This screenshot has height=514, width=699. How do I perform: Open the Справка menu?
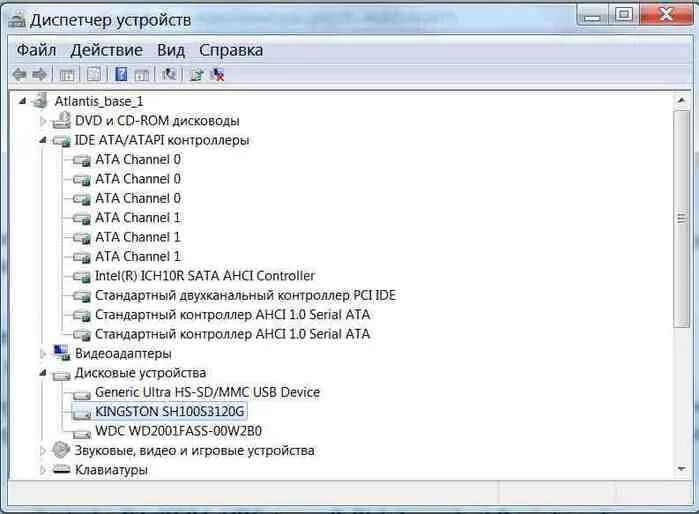pyautogui.click(x=231, y=50)
